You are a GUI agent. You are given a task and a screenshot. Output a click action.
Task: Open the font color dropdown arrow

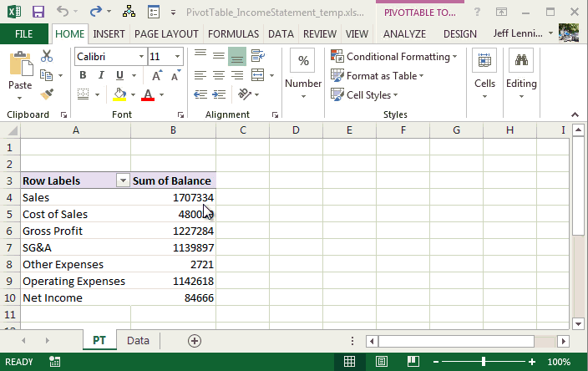coord(162,94)
